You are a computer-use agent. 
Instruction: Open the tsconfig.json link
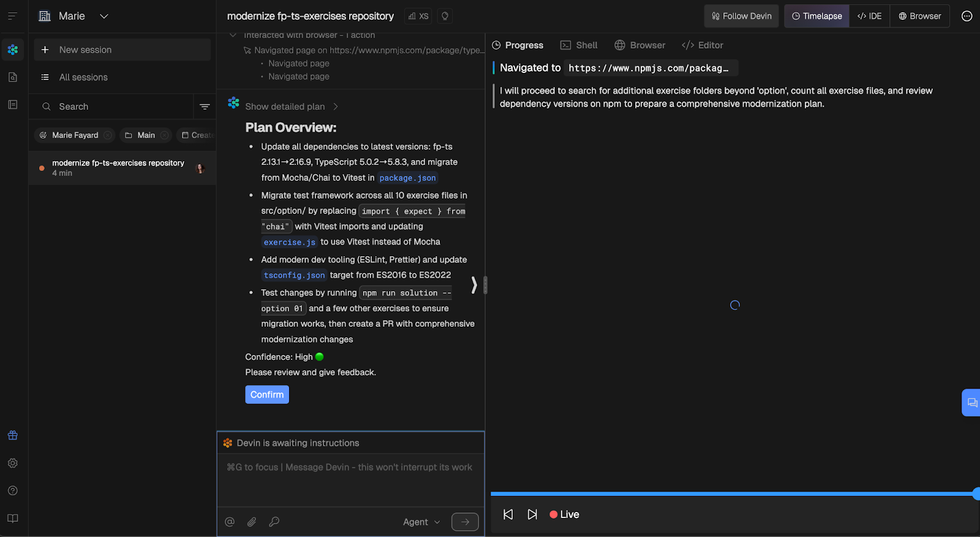pyautogui.click(x=295, y=275)
